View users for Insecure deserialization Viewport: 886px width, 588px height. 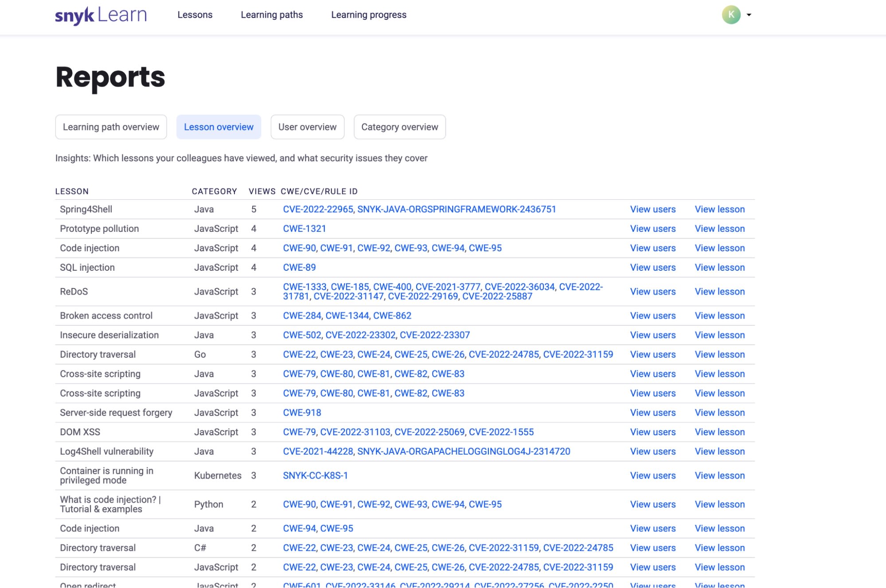click(653, 335)
